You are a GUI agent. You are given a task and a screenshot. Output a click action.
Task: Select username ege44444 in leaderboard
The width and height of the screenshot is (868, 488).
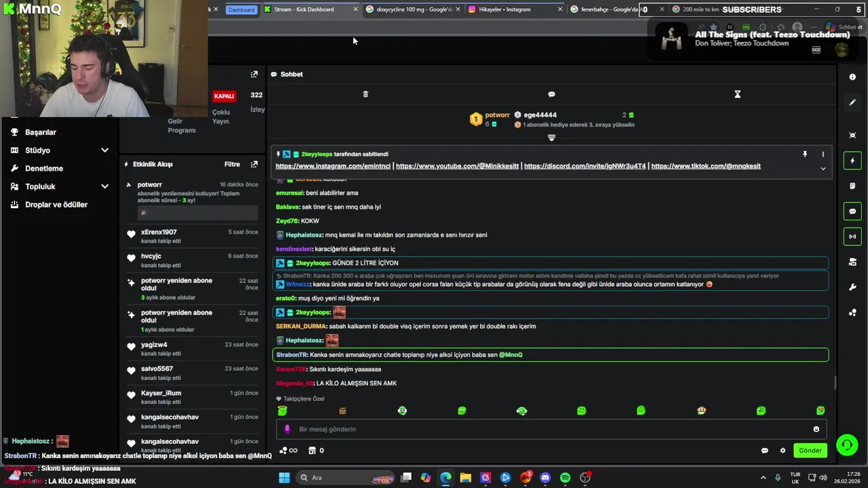540,115
